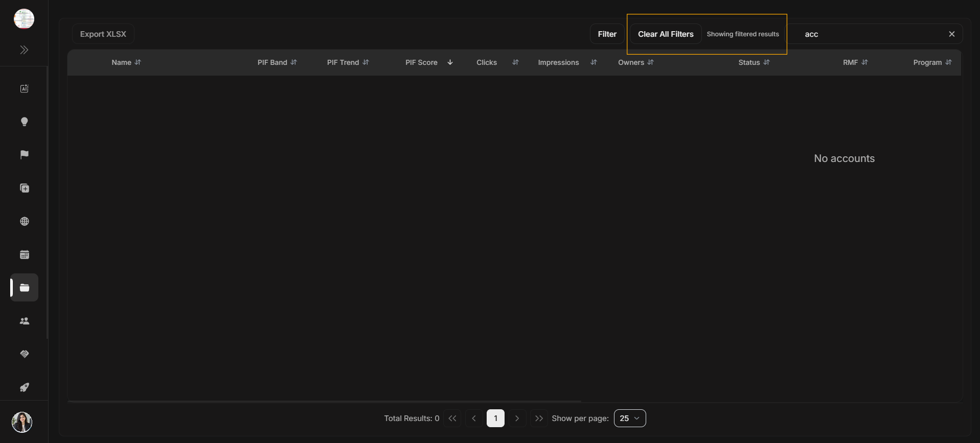Click the Showing filtered results text

(743, 34)
